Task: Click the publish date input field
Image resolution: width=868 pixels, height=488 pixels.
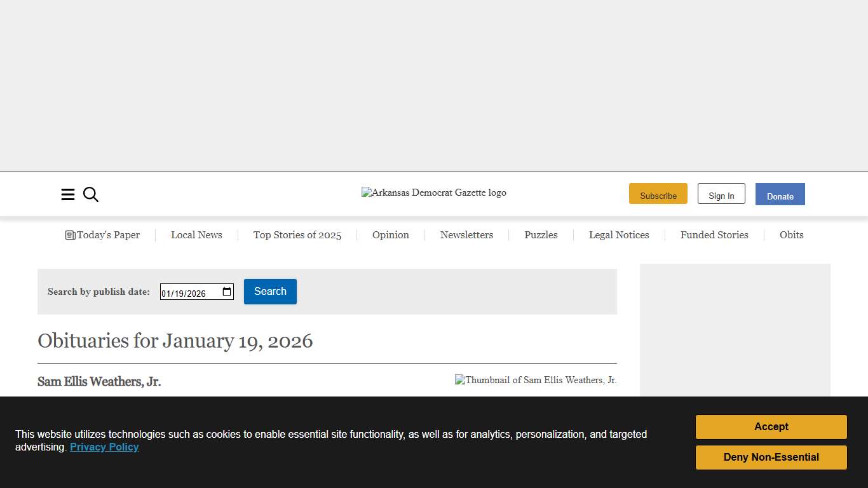Action: pyautogui.click(x=188, y=292)
